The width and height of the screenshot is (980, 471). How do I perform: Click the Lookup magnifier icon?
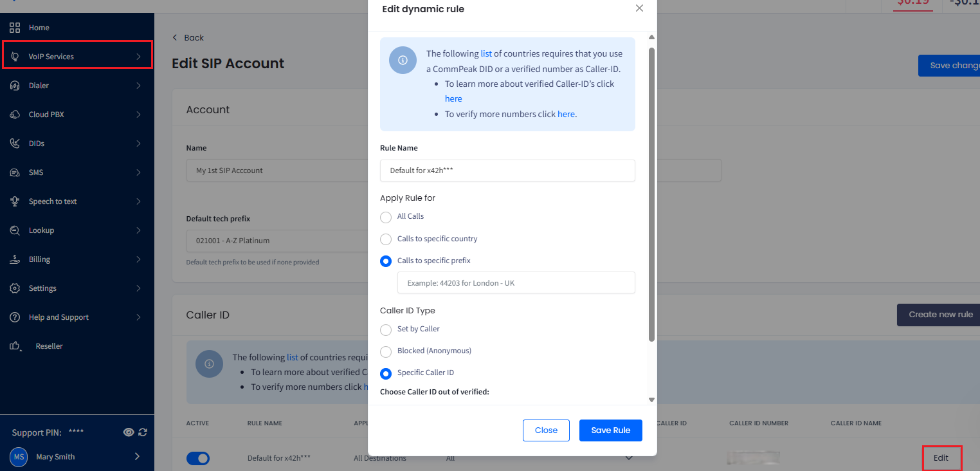15,230
